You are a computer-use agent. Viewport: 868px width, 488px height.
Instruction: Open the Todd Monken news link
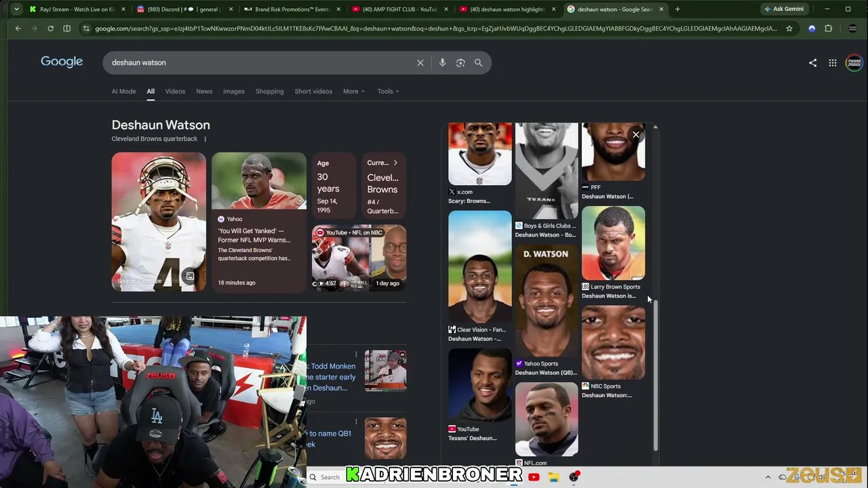pos(332,377)
